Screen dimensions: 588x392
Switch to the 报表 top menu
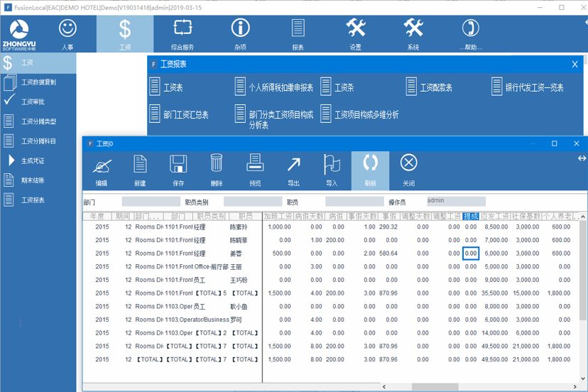(x=298, y=33)
